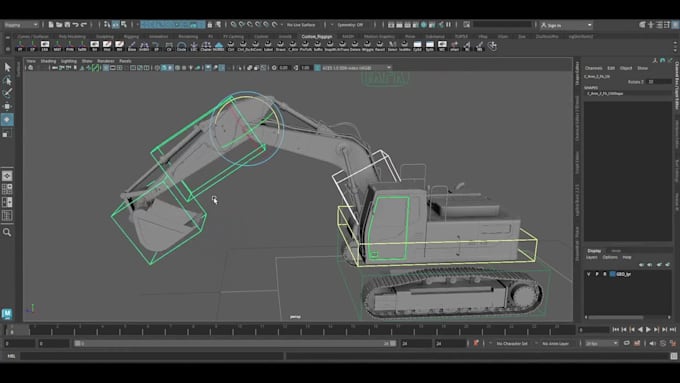Click the MEL command line field

pyautogui.click(x=152, y=356)
